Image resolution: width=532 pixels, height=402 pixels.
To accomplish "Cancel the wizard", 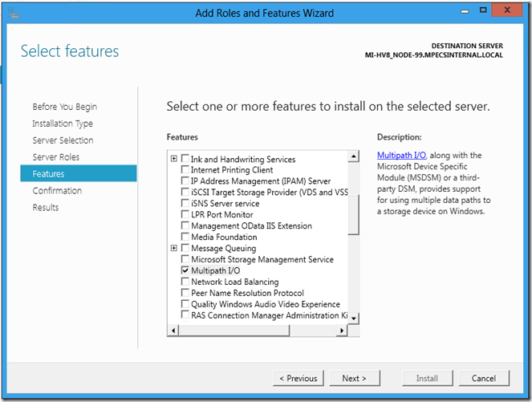I will pyautogui.click(x=484, y=378).
